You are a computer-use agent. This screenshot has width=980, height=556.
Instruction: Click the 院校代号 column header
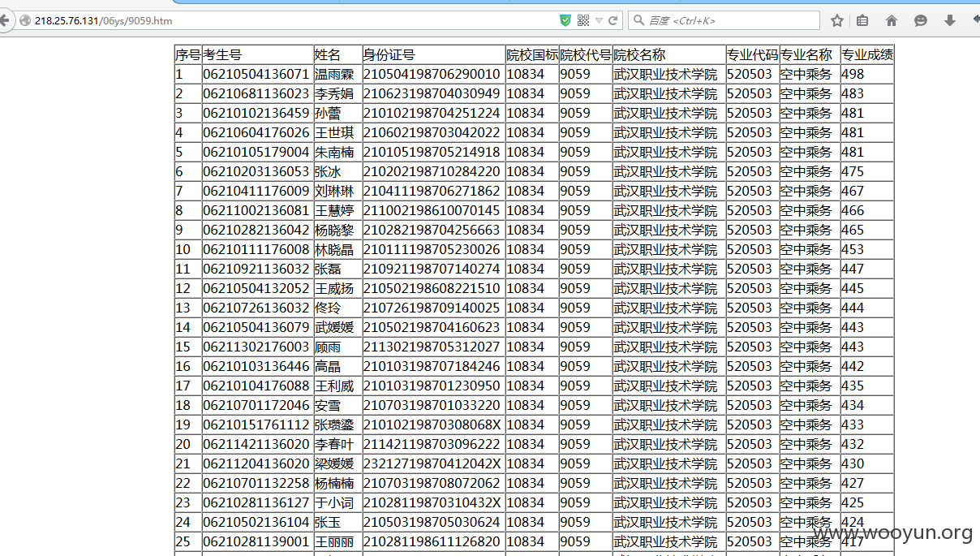coord(586,55)
